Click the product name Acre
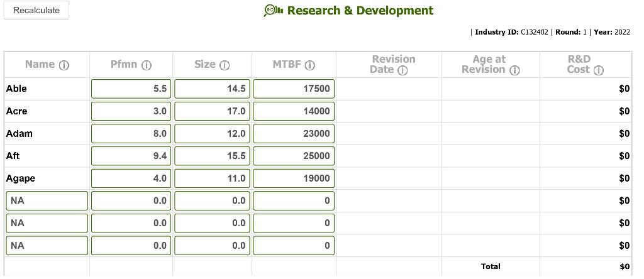 coord(16,111)
